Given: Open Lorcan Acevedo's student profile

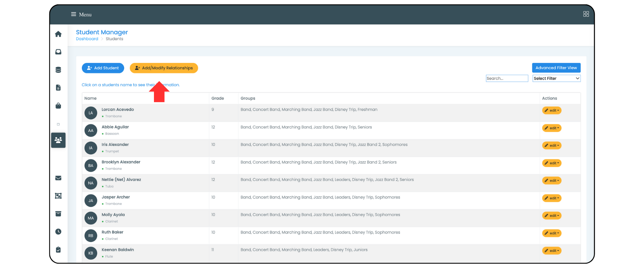Looking at the screenshot, I should tap(118, 110).
